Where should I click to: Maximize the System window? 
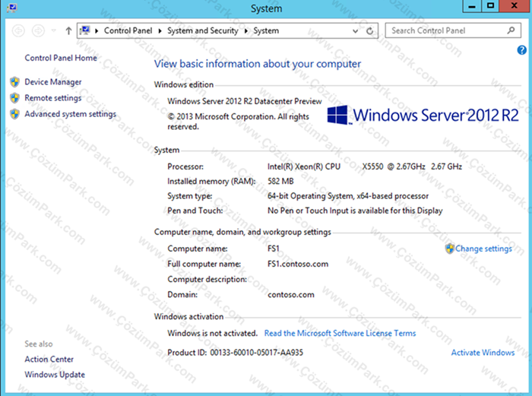[x=491, y=6]
